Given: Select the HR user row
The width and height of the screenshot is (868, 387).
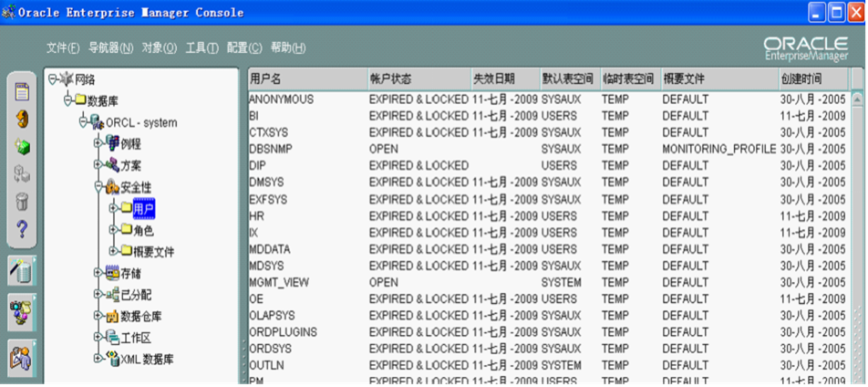Looking at the screenshot, I should [x=548, y=215].
